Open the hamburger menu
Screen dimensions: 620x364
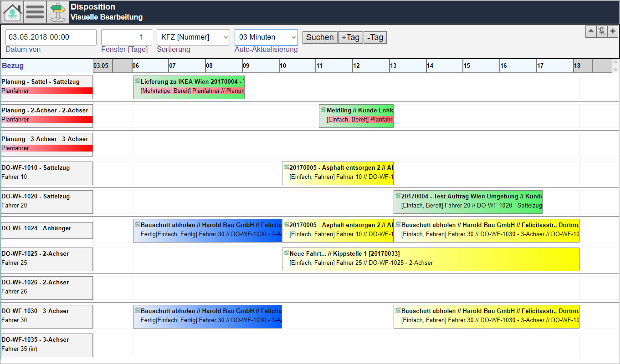(35, 12)
